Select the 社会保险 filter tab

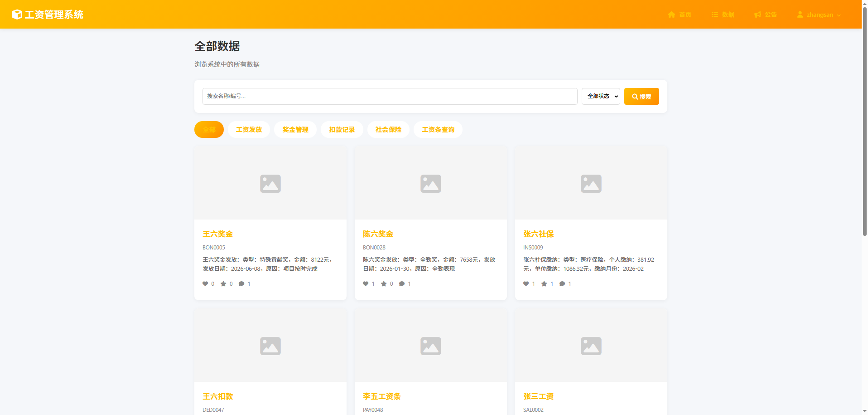tap(388, 129)
